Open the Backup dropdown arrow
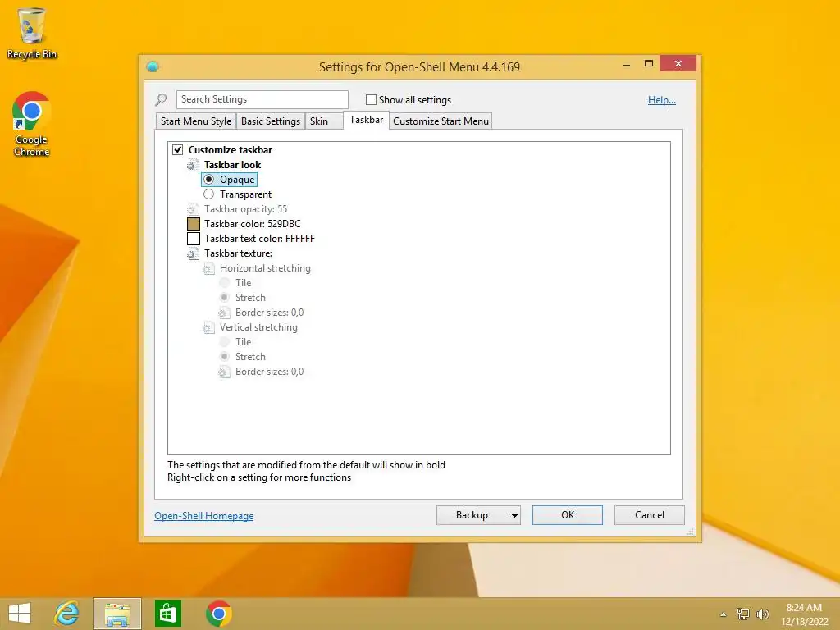This screenshot has width=840, height=630. tap(514, 515)
